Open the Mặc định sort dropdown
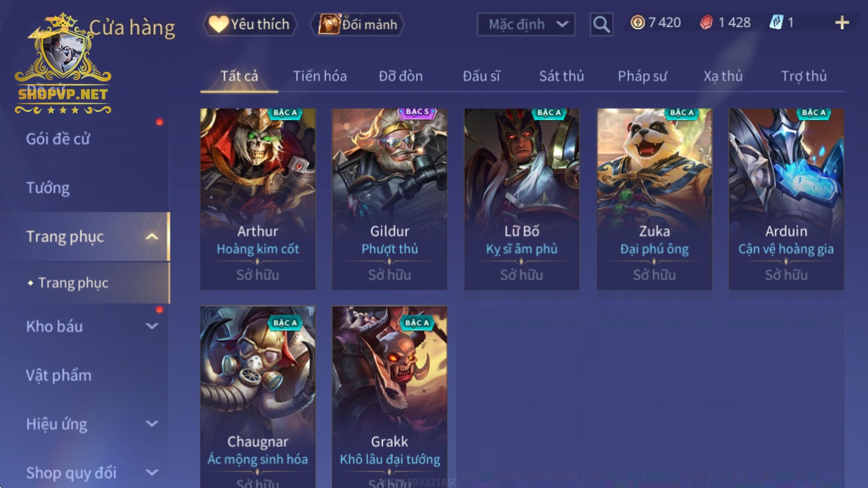Screen dimensions: 868x488 (x=526, y=25)
